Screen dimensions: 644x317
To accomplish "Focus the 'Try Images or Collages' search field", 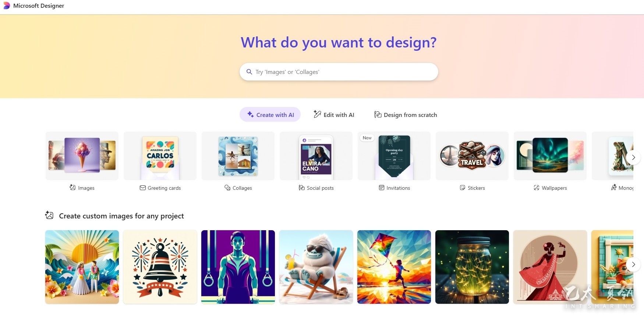I will coord(339,72).
